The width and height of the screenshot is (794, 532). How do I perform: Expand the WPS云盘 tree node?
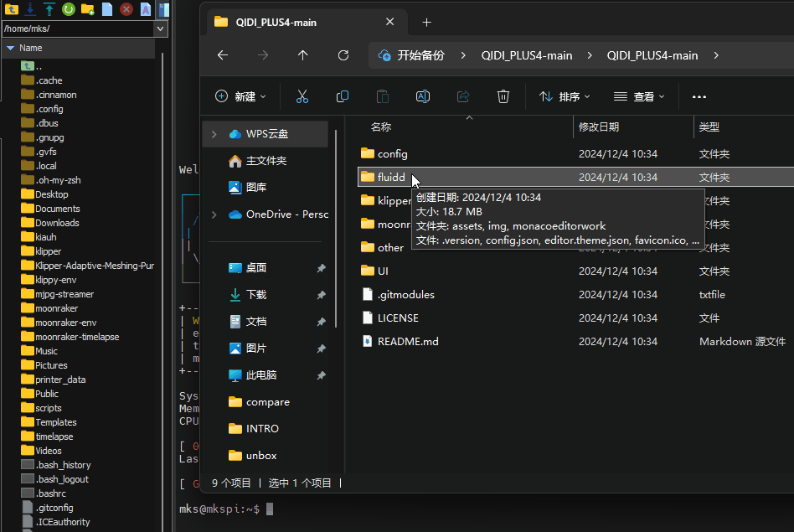214,134
